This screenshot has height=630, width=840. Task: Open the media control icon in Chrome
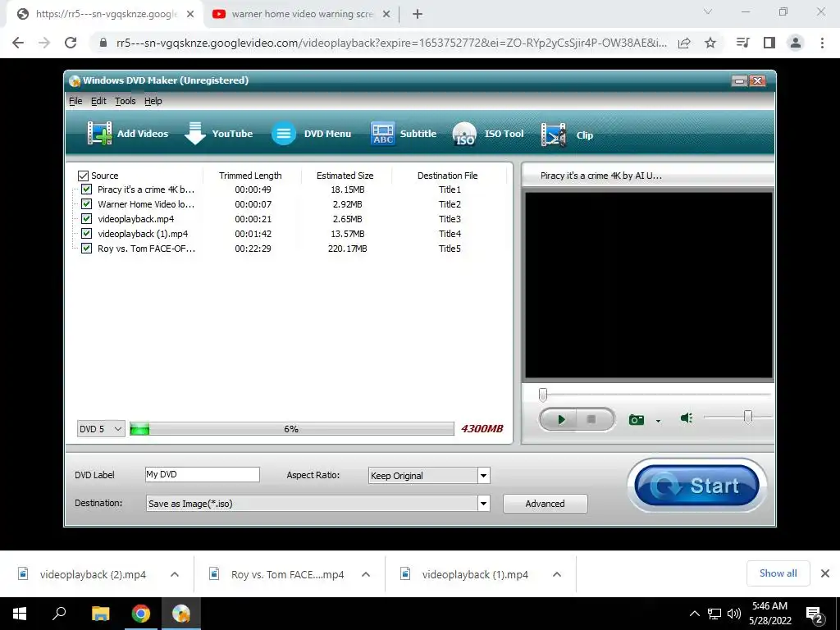(742, 43)
